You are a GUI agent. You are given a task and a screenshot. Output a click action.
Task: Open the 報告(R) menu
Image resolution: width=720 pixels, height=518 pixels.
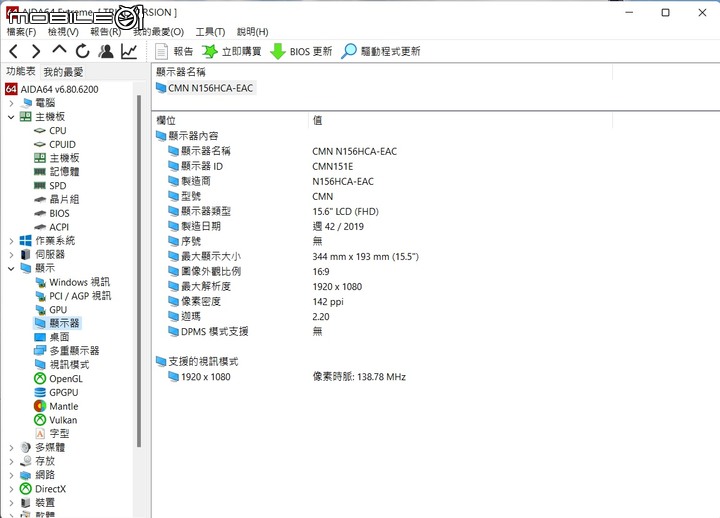[106, 32]
